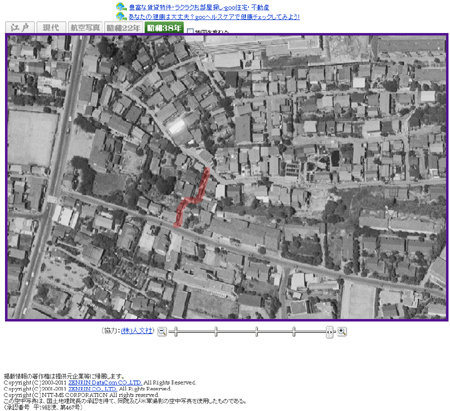The height and width of the screenshot is (411, 450).
Task: Click the zoom-in magnifier icon
Action: [x=342, y=332]
